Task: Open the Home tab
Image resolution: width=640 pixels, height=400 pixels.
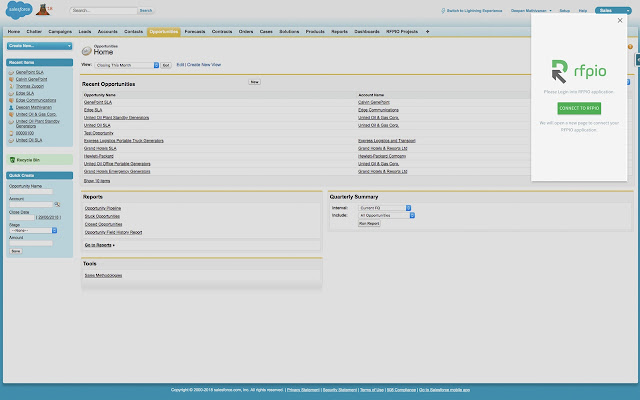Action: (x=13, y=31)
